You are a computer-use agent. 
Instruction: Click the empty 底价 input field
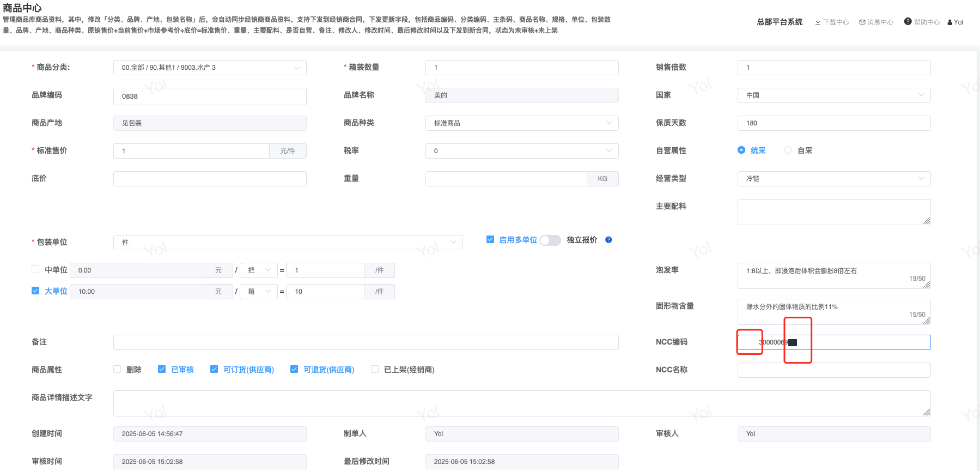pos(210,179)
